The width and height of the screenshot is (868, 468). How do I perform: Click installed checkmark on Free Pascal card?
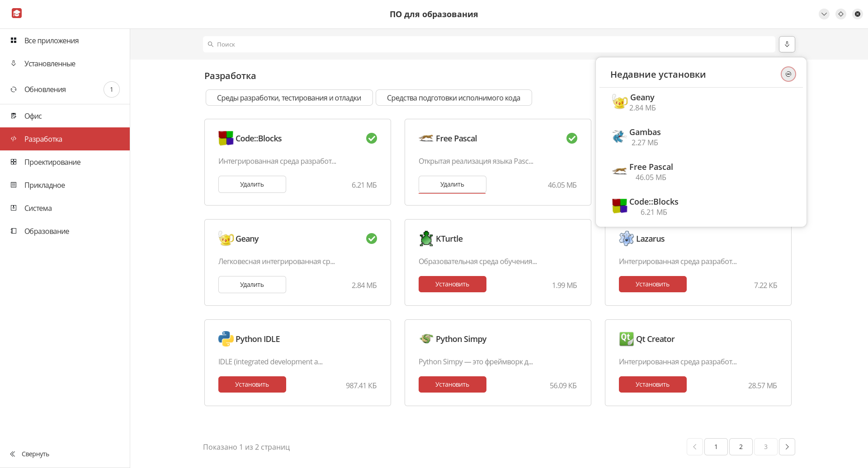pyautogui.click(x=572, y=138)
